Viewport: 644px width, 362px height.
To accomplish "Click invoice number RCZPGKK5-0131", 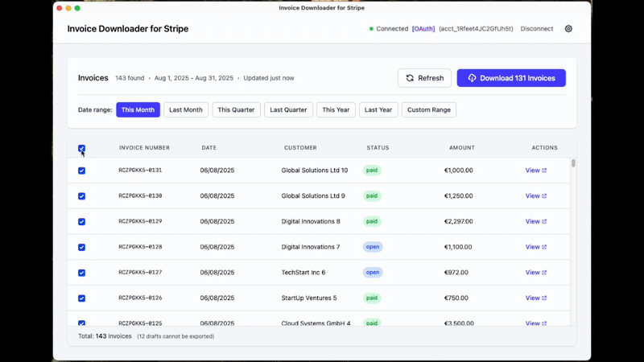I will click(140, 171).
